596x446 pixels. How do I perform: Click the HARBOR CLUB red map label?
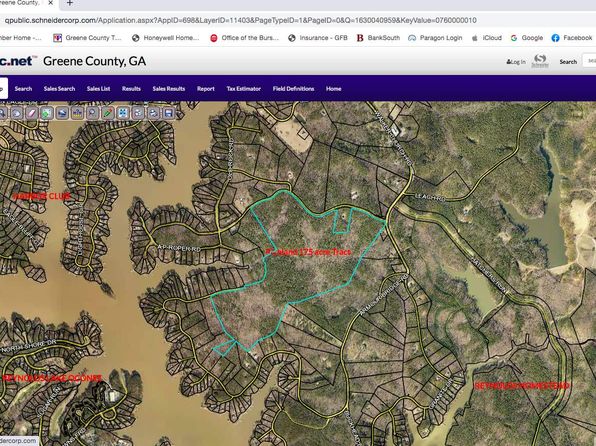coord(42,196)
